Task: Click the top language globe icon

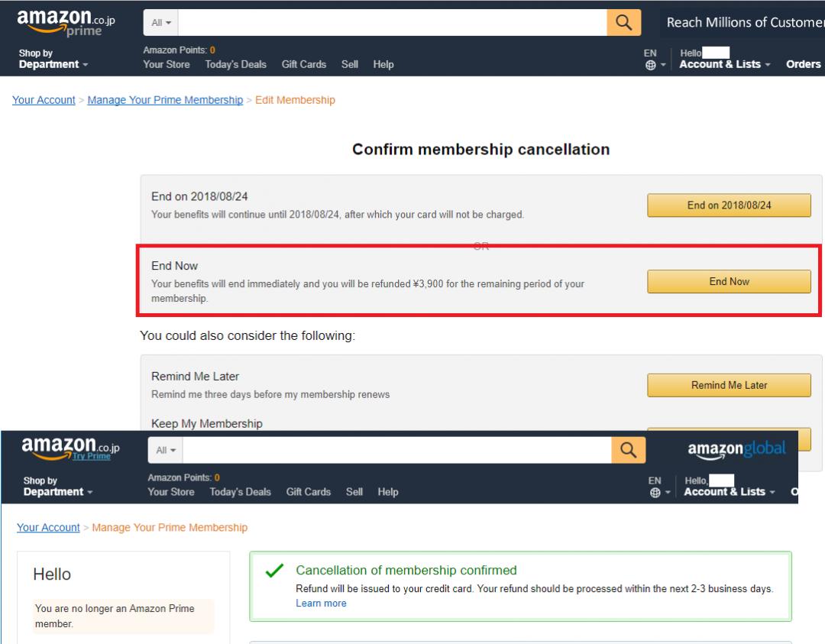Action: point(650,65)
